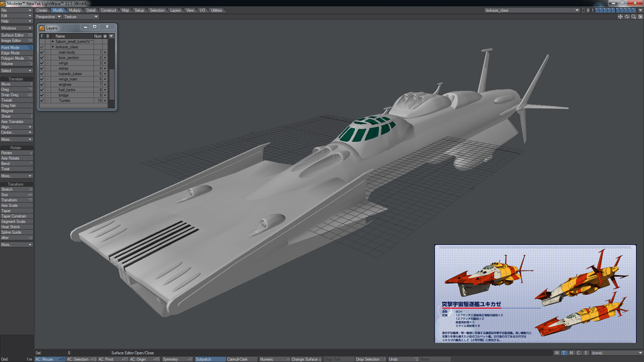Image resolution: width=644 pixels, height=362 pixels.
Task: Click the viewport maximize toggle icon
Action: click(640, 16)
